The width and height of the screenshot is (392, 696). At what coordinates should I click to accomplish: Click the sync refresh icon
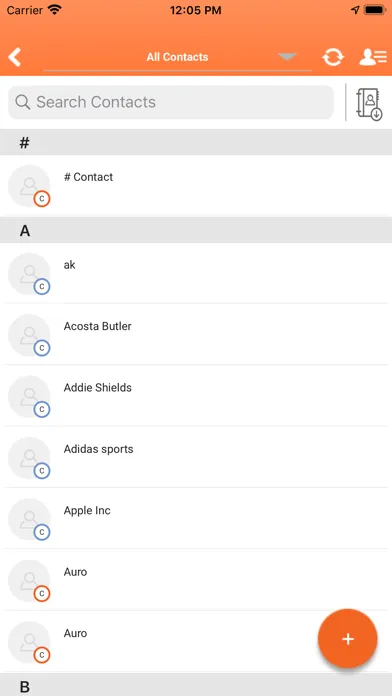point(333,57)
